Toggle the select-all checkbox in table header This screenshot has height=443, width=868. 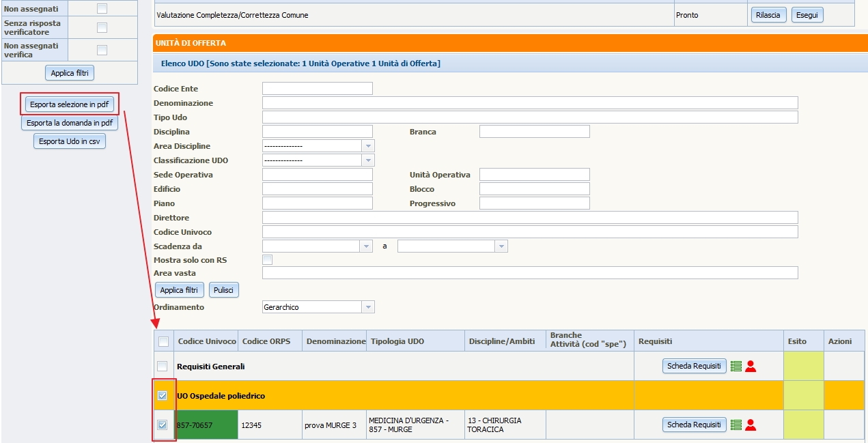coord(163,342)
